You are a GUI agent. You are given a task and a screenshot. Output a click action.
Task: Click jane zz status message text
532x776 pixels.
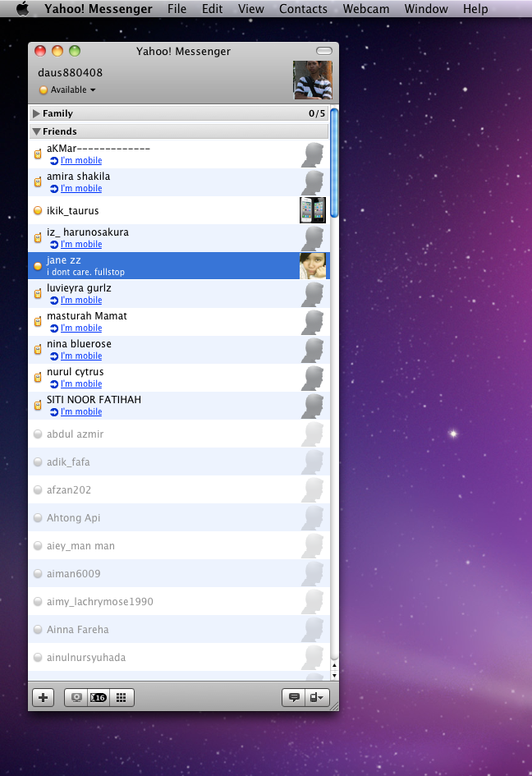coord(85,272)
